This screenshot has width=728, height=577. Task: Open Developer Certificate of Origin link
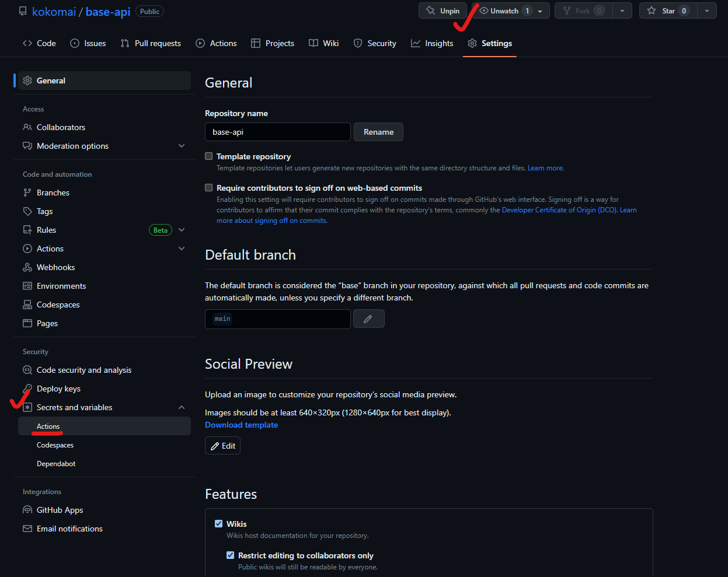coord(559,210)
